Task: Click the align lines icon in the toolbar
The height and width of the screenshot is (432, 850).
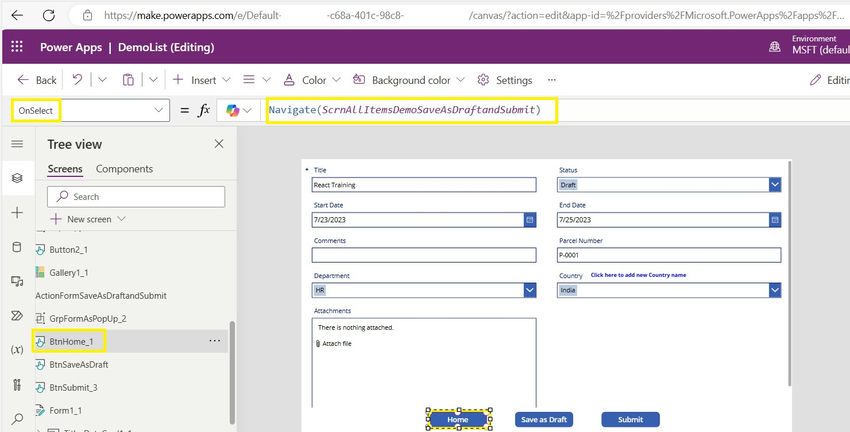Action: (x=249, y=80)
